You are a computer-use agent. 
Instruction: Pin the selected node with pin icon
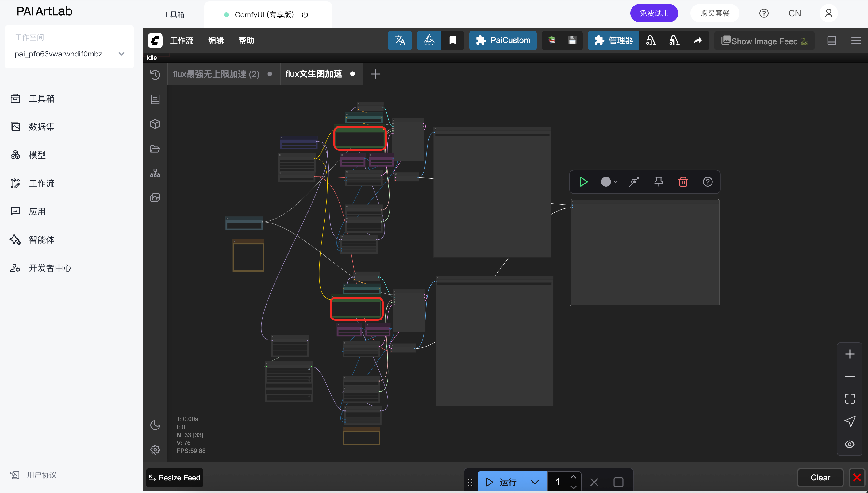[x=658, y=182]
